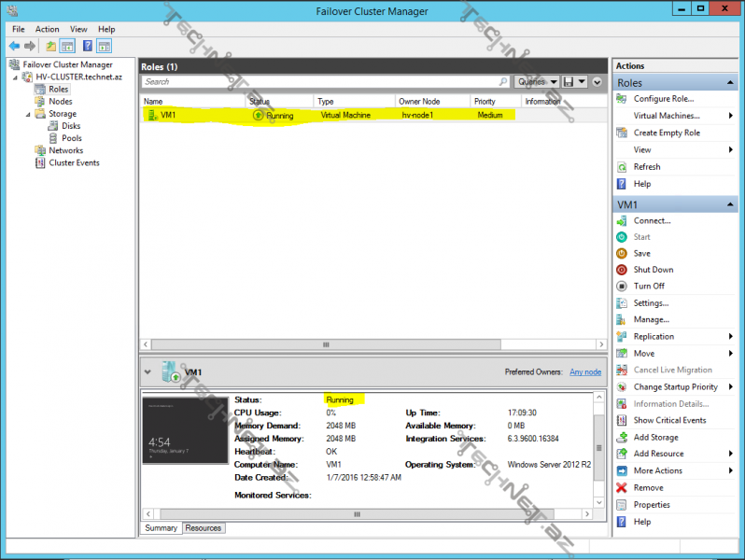Click the Turn Off VM icon

click(622, 287)
